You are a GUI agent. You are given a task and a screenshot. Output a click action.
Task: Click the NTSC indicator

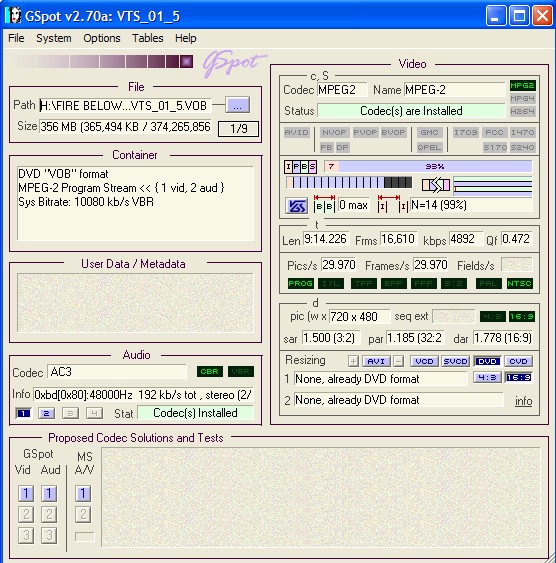click(x=519, y=283)
